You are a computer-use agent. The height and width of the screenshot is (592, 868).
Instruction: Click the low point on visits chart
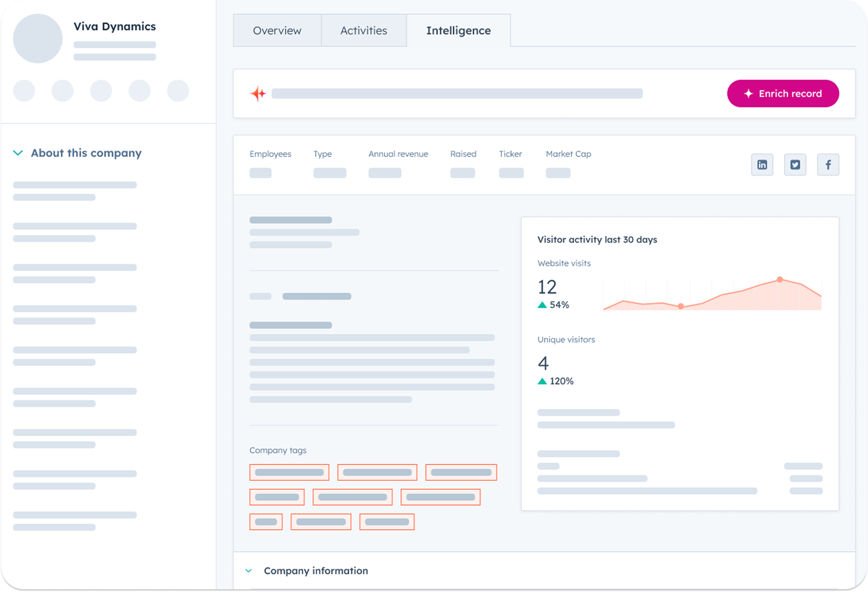(x=681, y=306)
